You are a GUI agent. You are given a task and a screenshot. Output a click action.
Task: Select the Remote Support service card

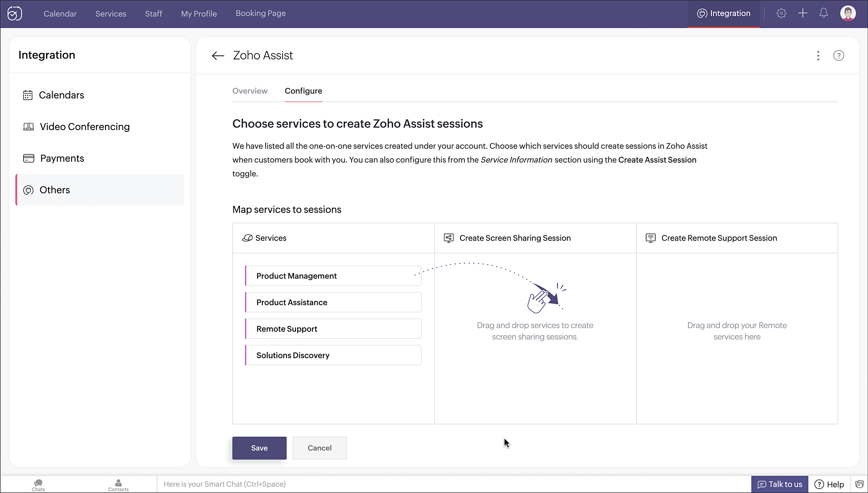(x=333, y=329)
